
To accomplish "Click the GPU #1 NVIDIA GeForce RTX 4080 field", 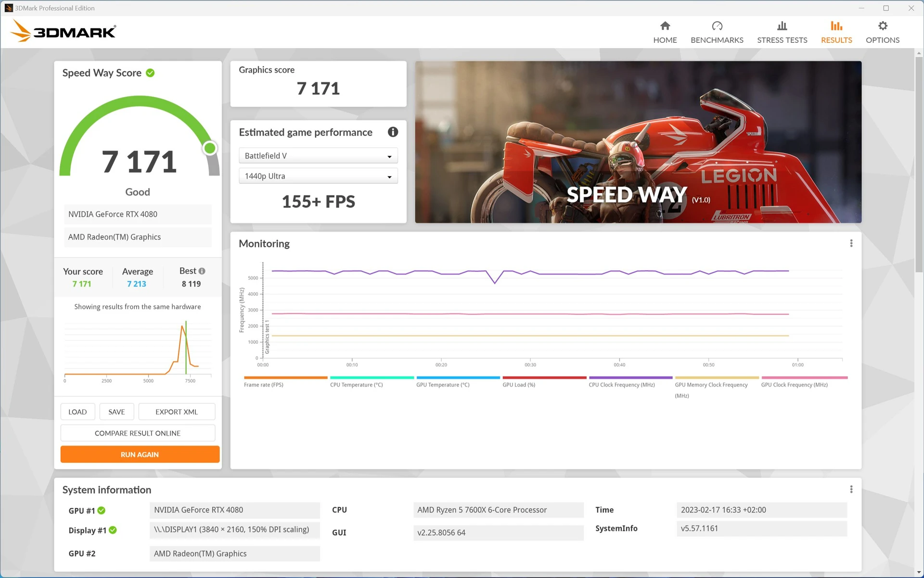I will click(x=234, y=510).
